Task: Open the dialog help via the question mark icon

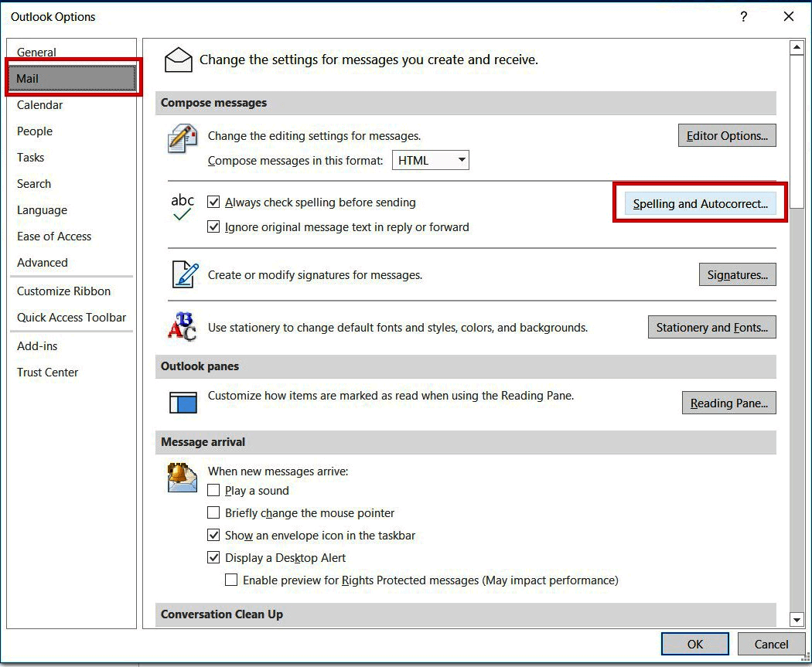Action: click(743, 16)
